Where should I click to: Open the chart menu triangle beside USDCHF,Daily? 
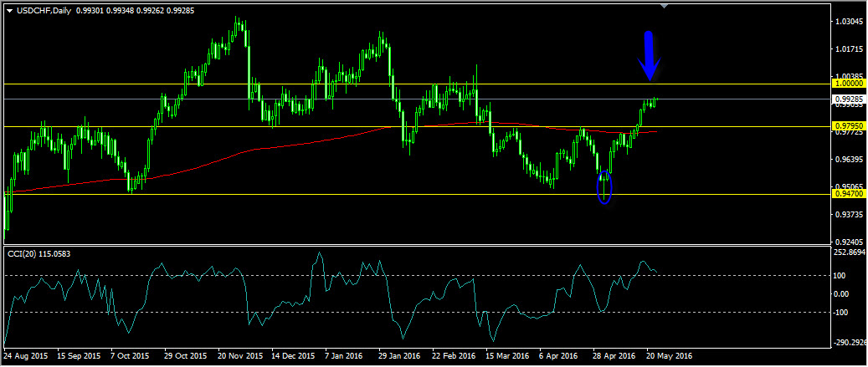coord(10,11)
